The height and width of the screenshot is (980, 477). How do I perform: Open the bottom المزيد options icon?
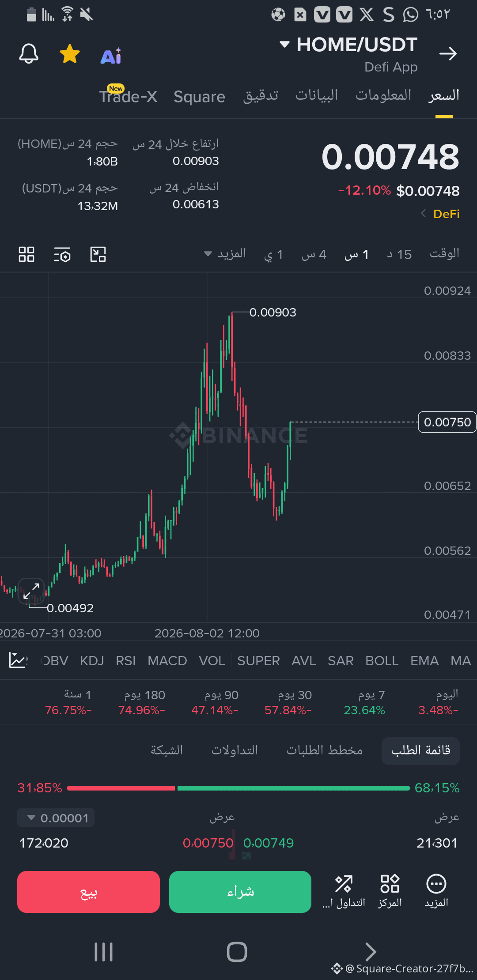[x=436, y=892]
